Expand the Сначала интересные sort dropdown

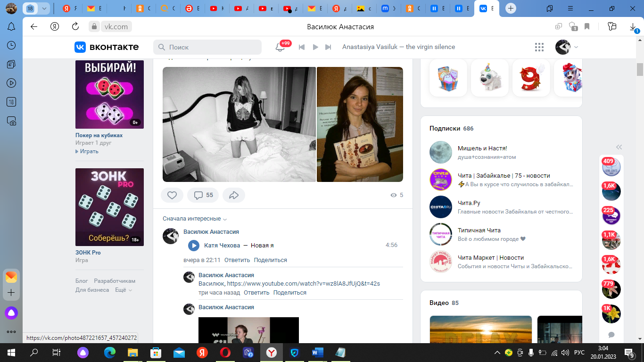[195, 219]
